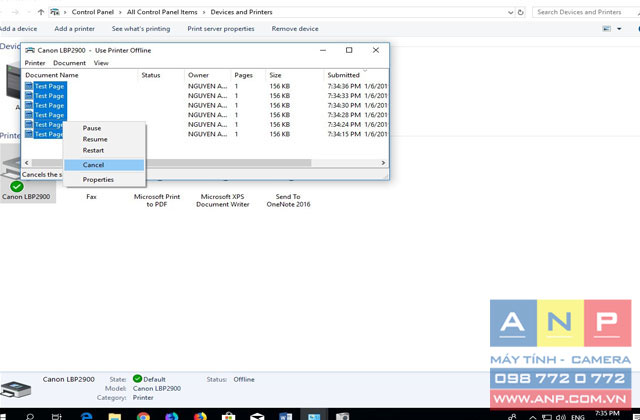Click See what's printing
The image size is (640, 420).
coord(141,29)
